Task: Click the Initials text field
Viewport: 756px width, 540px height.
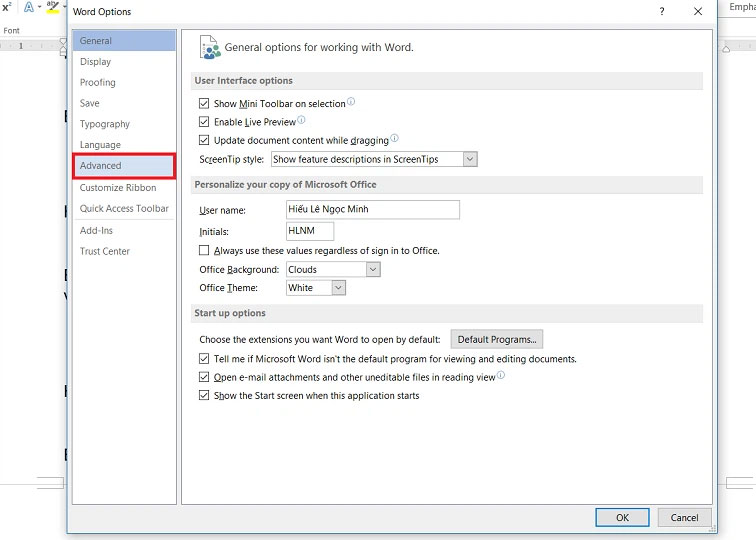Action: click(x=309, y=231)
